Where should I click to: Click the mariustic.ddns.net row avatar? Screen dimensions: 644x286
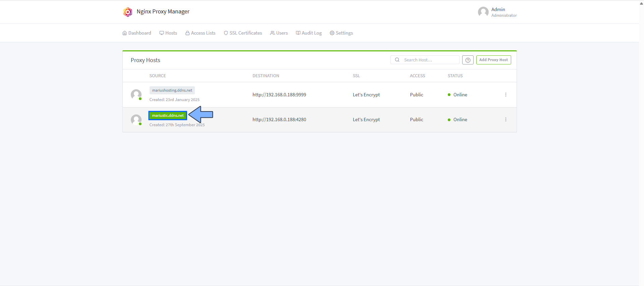(x=136, y=120)
